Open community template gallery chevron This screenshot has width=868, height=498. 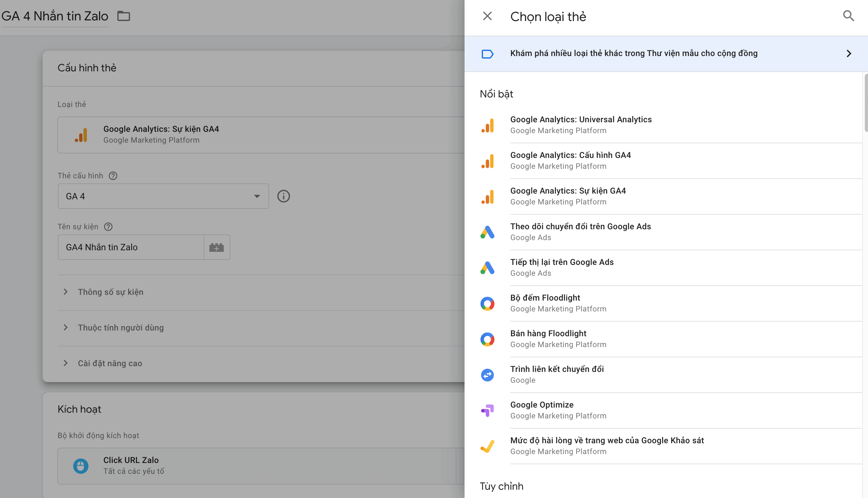tap(849, 54)
